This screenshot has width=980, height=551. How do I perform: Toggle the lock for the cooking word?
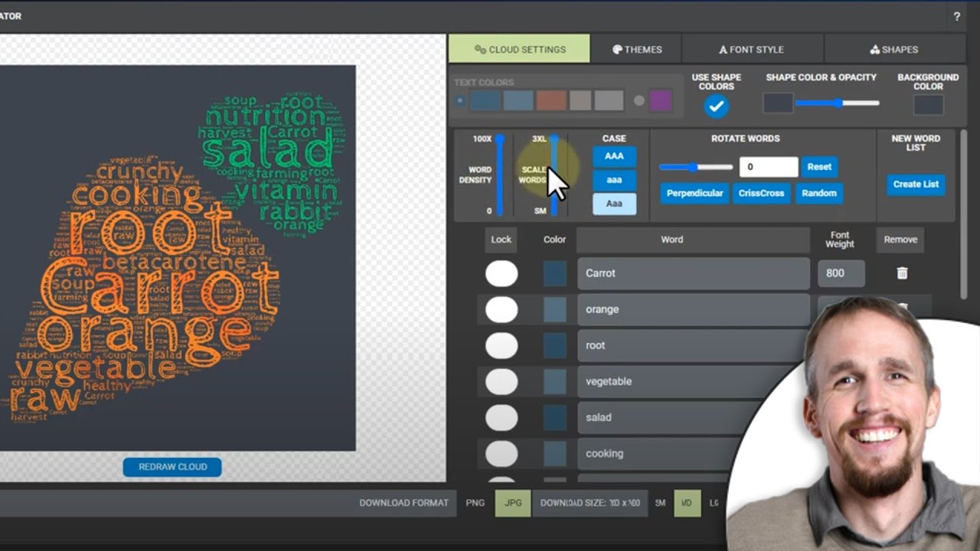pos(501,453)
